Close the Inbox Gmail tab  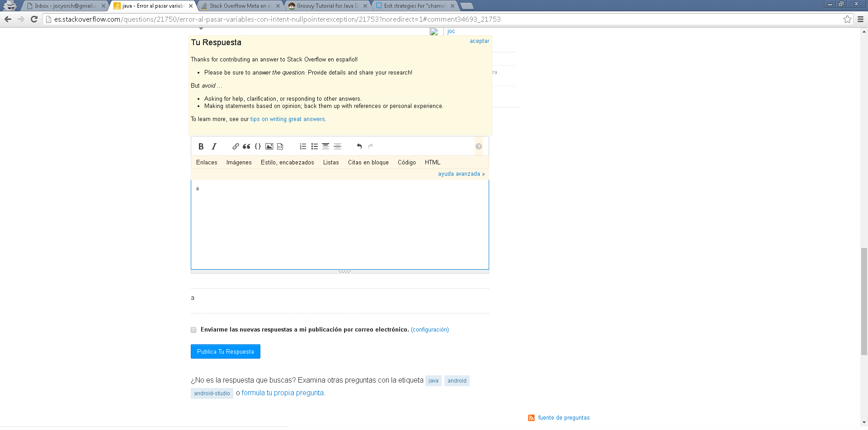[x=104, y=6]
